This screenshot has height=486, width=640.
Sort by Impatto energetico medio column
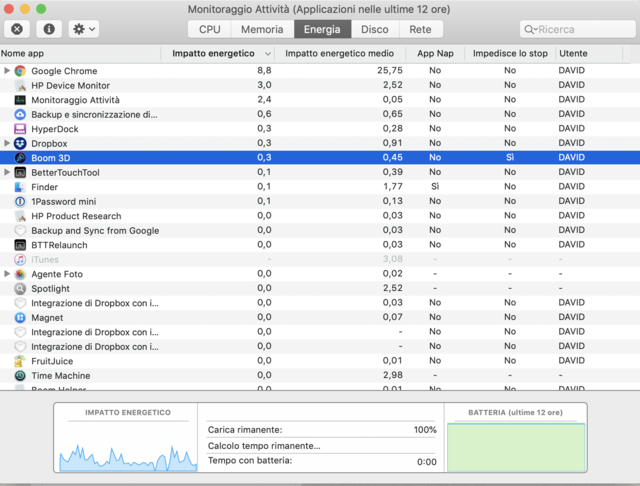340,53
